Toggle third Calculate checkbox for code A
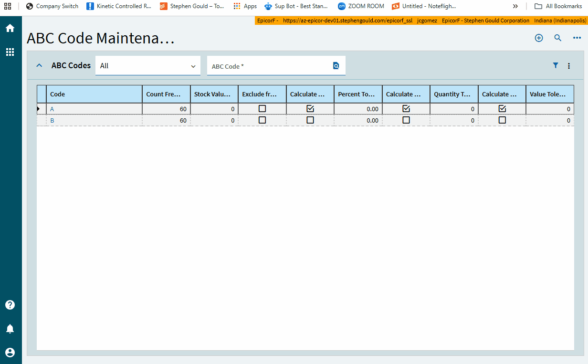The height and width of the screenshot is (364, 588). 502,109
